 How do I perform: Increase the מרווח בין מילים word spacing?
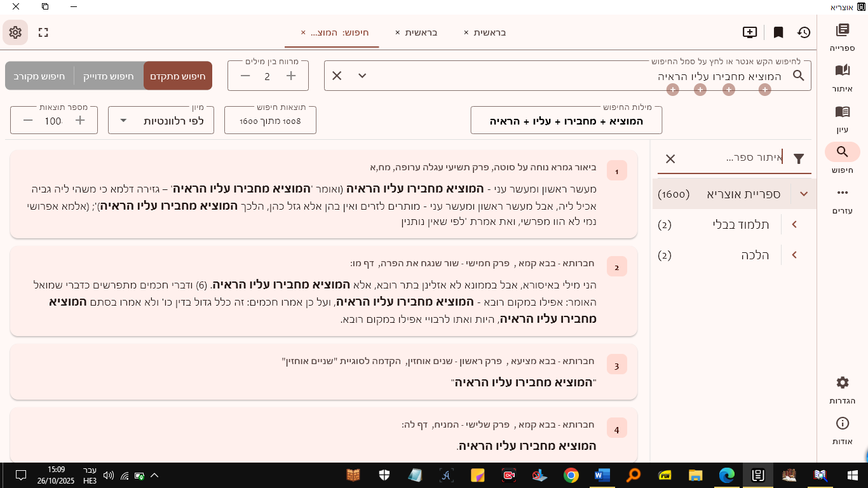291,76
